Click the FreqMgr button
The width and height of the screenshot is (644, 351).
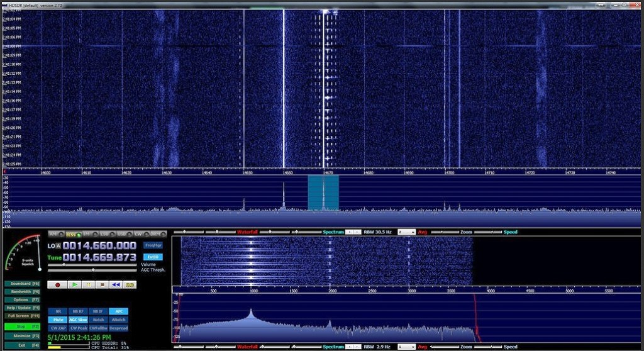point(153,245)
